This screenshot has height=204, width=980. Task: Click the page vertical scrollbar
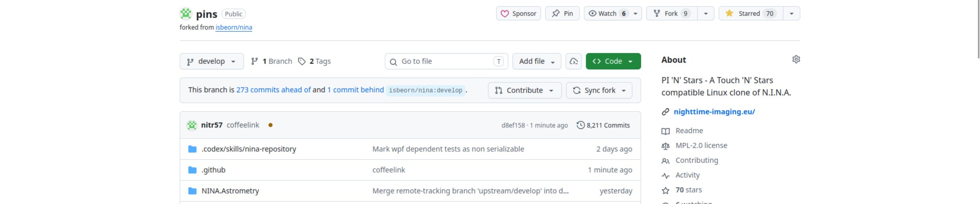pyautogui.click(x=978, y=31)
